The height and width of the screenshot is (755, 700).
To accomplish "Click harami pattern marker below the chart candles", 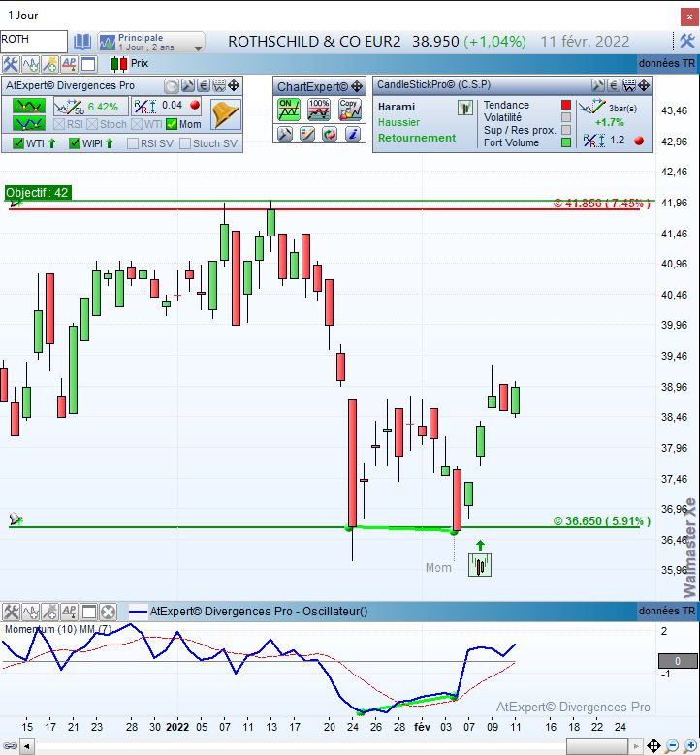I will click(480, 565).
